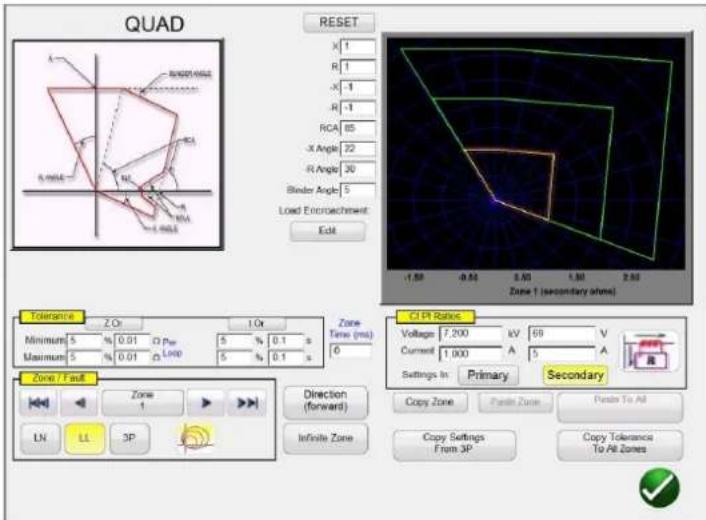Select the LN fault type

point(40,438)
